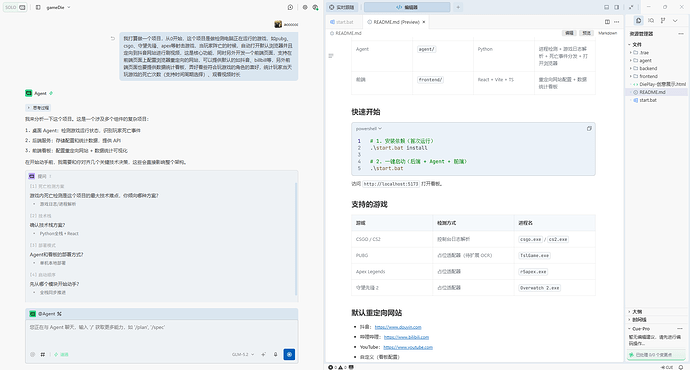
Task: Toggle the SOLO mode switch
Action: (x=15, y=7)
